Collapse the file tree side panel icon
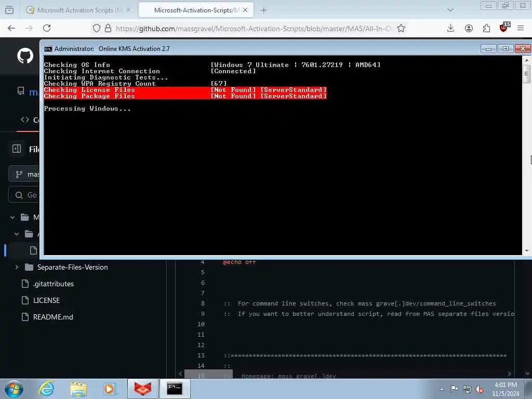Screen dimensions: 532x399 tap(17, 149)
